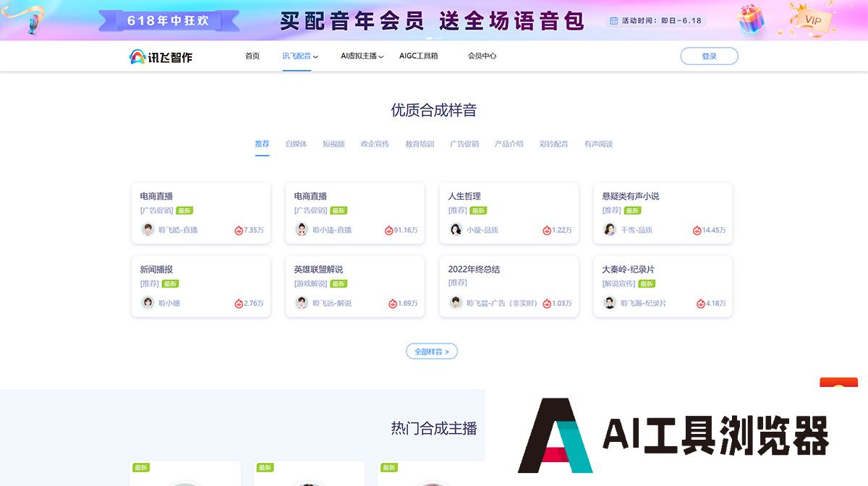Click the 最新 badge on 大秦岭-纪录片 card

[647, 283]
